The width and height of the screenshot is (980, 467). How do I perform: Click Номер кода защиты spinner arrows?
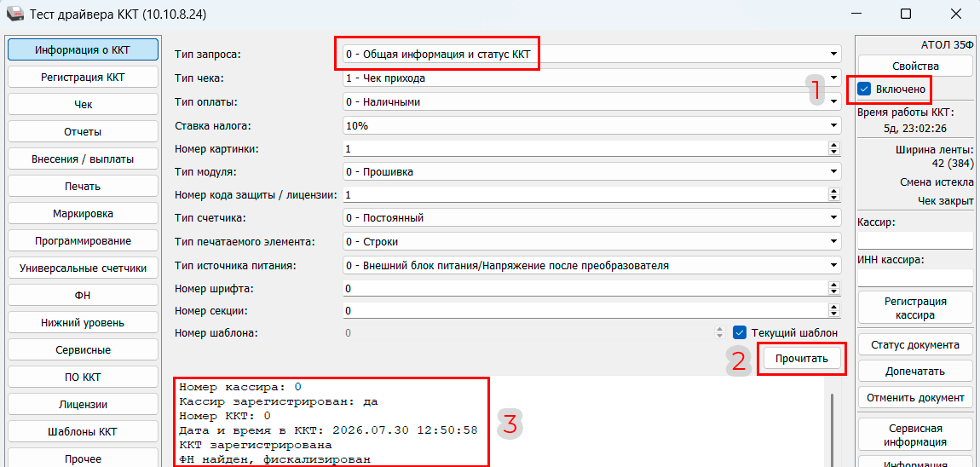(x=833, y=195)
